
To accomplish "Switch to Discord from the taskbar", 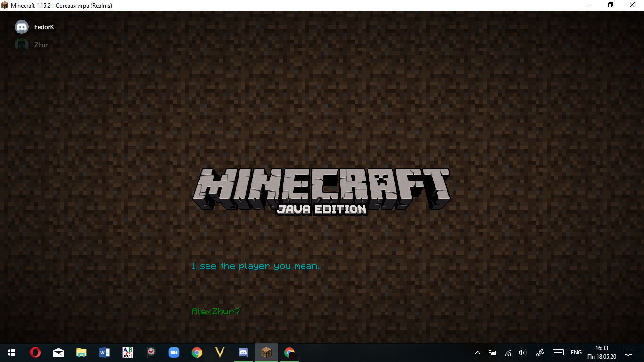I will [243, 353].
